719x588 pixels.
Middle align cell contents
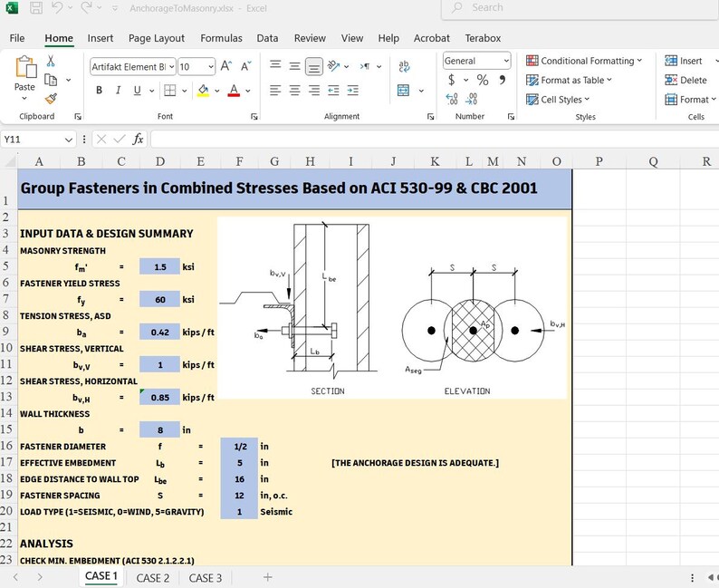[295, 66]
